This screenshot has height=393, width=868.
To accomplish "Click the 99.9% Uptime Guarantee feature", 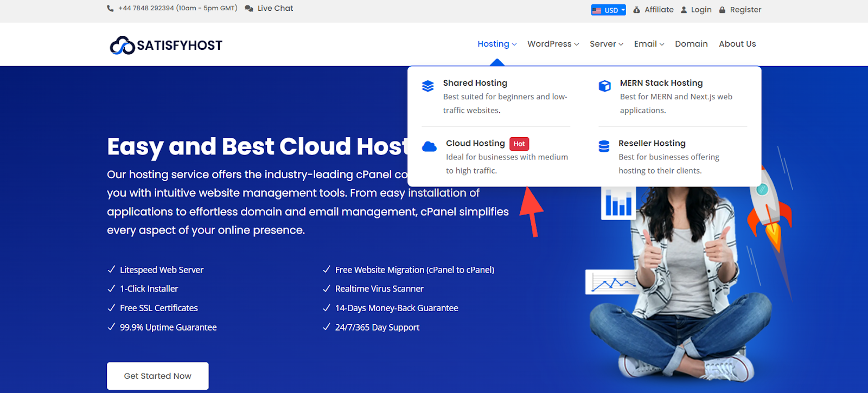I will [x=168, y=327].
